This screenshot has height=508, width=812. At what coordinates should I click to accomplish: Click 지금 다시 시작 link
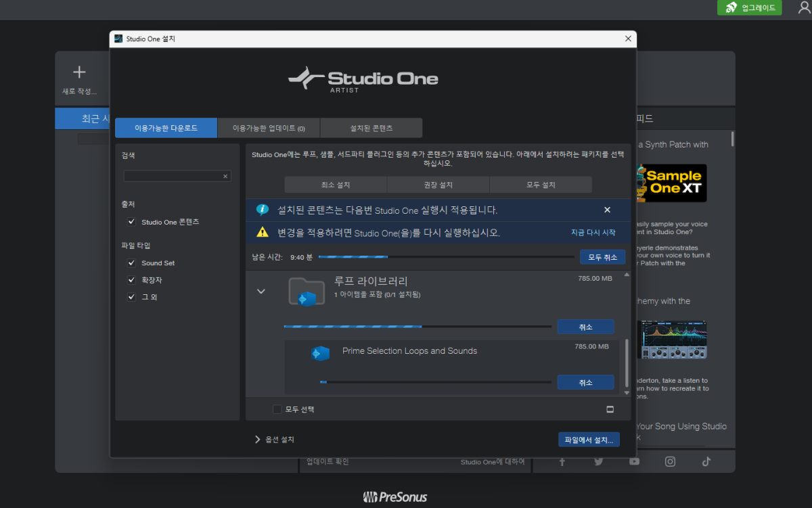[593, 232]
